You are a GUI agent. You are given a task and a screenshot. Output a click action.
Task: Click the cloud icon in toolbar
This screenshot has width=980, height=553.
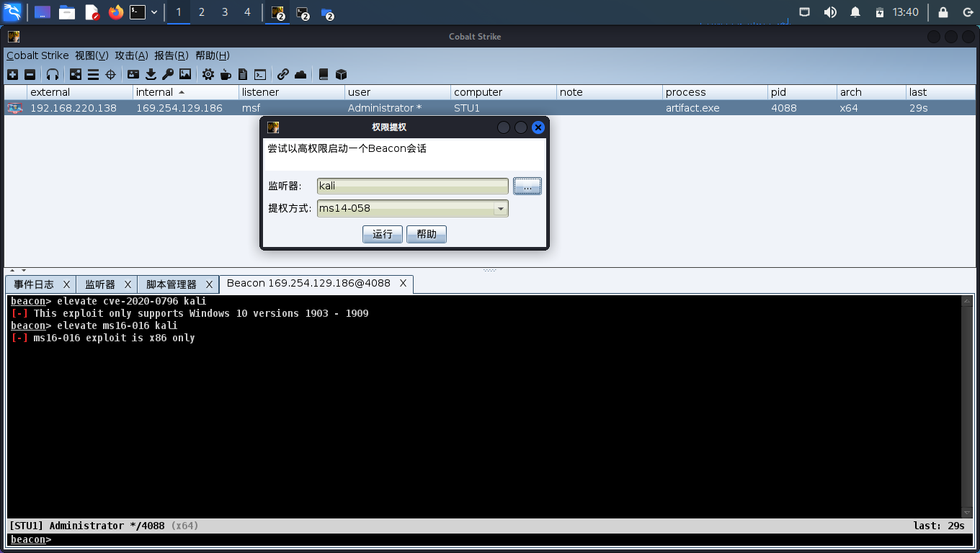[x=300, y=74]
